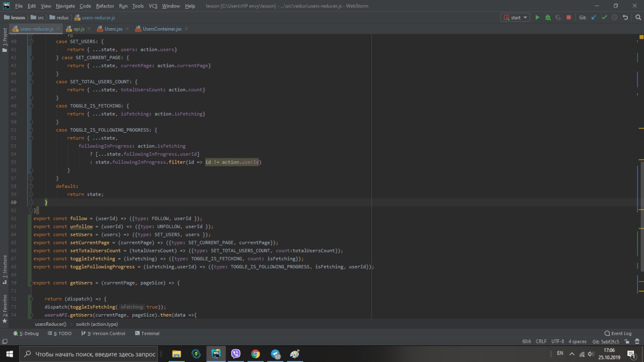Run the start configuration with the green play icon
The image size is (644, 362).
tap(537, 18)
